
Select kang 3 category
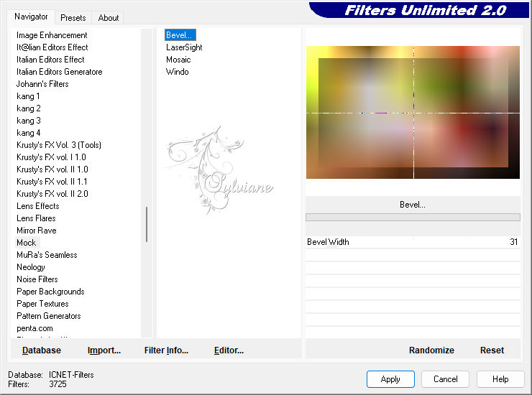29,121
